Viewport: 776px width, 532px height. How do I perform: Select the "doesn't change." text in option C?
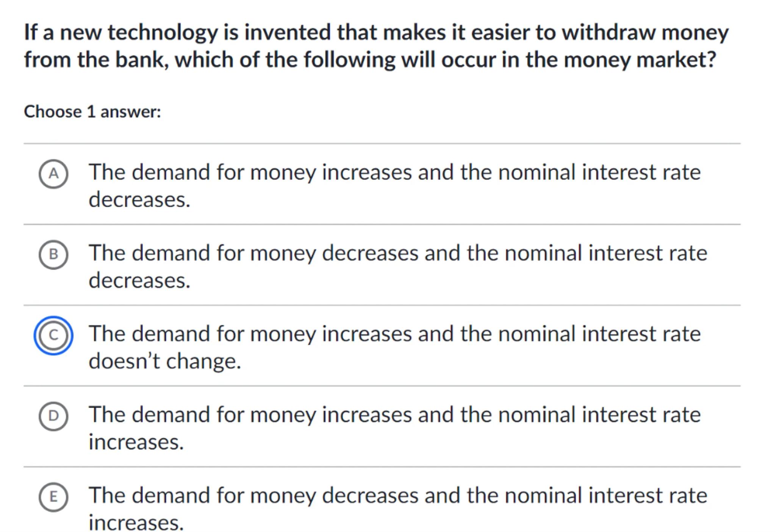[164, 361]
